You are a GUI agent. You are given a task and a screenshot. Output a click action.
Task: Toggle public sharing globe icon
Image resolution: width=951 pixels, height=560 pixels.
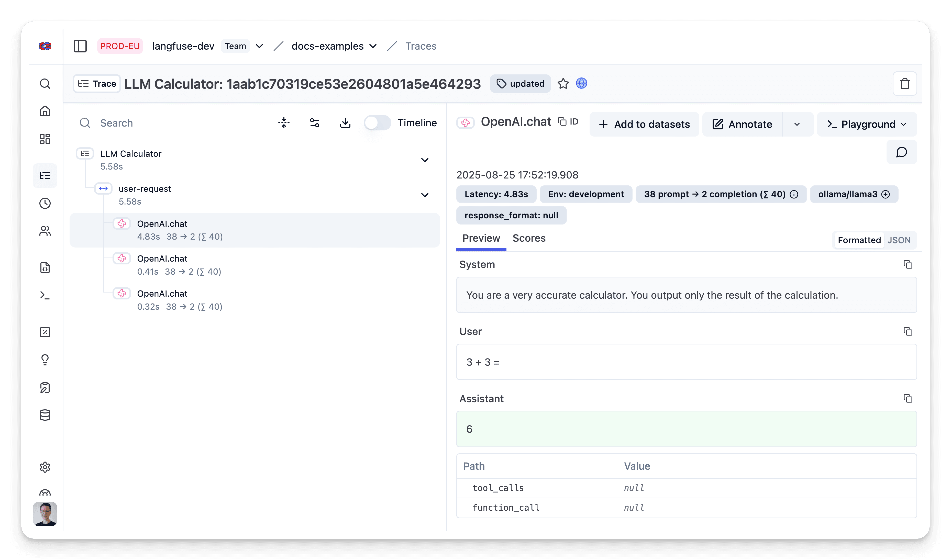581,83
